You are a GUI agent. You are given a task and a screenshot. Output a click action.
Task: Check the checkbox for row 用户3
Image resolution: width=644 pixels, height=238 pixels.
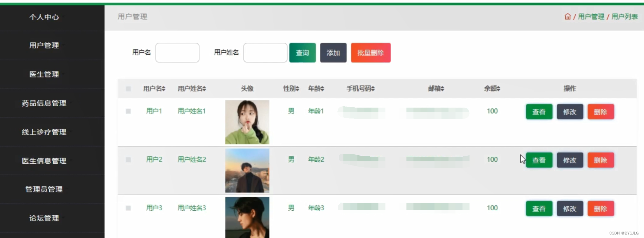pyautogui.click(x=128, y=208)
